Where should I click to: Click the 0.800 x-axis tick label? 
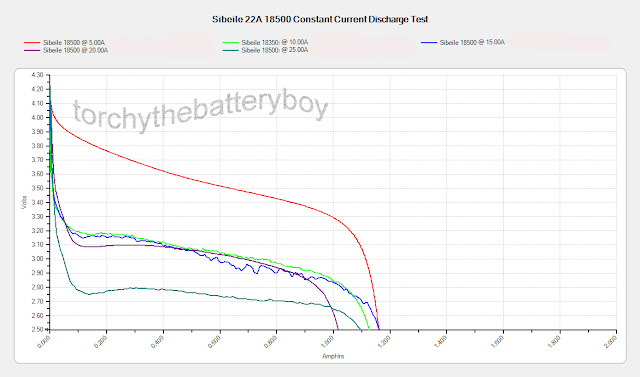[271, 342]
